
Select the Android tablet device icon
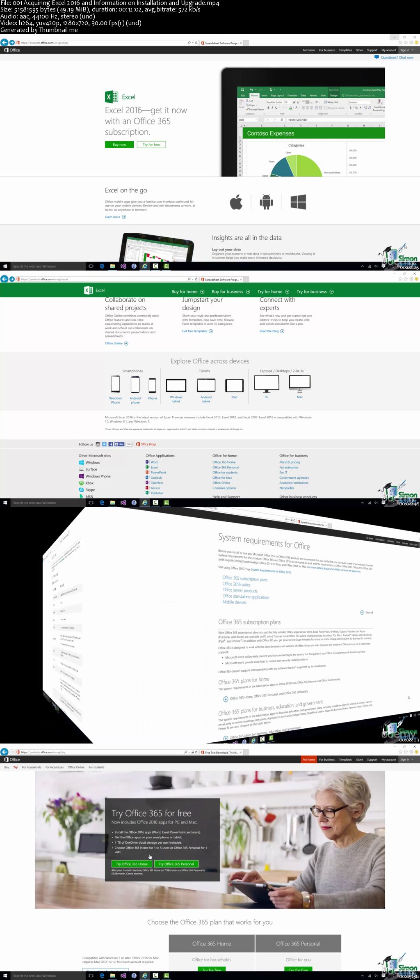206,385
